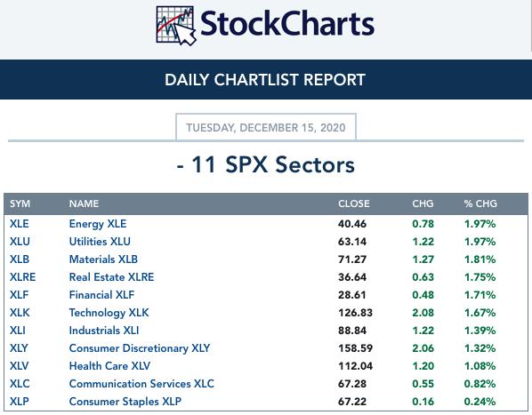532x415 pixels.
Task: Click the Tuesday, December 15, 2020 date box
Action: click(266, 127)
